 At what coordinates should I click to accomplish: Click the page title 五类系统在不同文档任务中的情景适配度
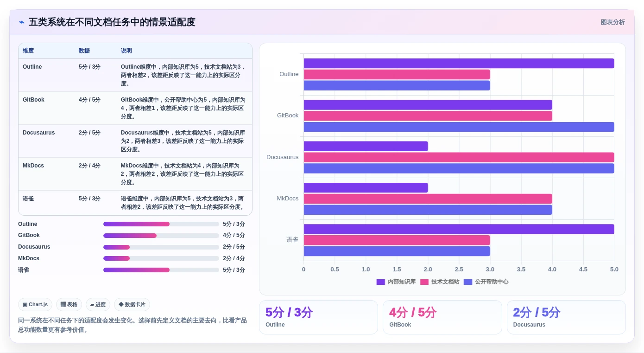click(112, 22)
